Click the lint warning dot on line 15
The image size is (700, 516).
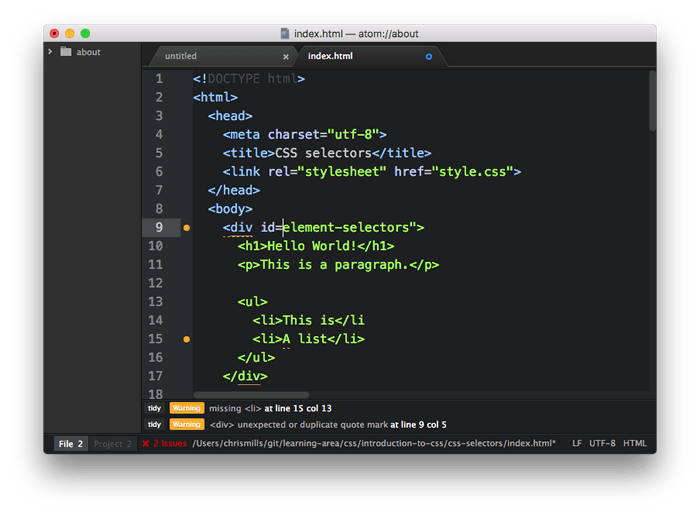pyautogui.click(x=186, y=340)
